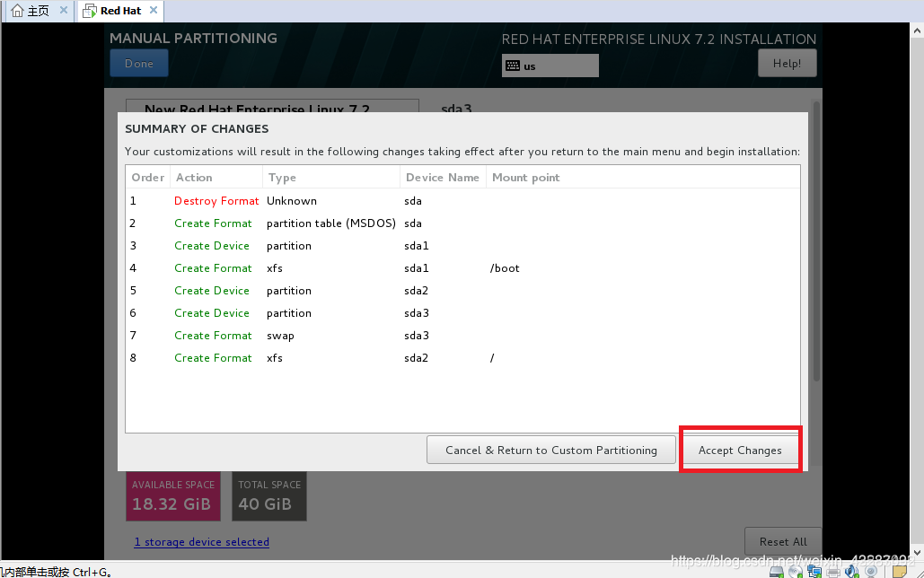Sort by the Order column header

[148, 178]
